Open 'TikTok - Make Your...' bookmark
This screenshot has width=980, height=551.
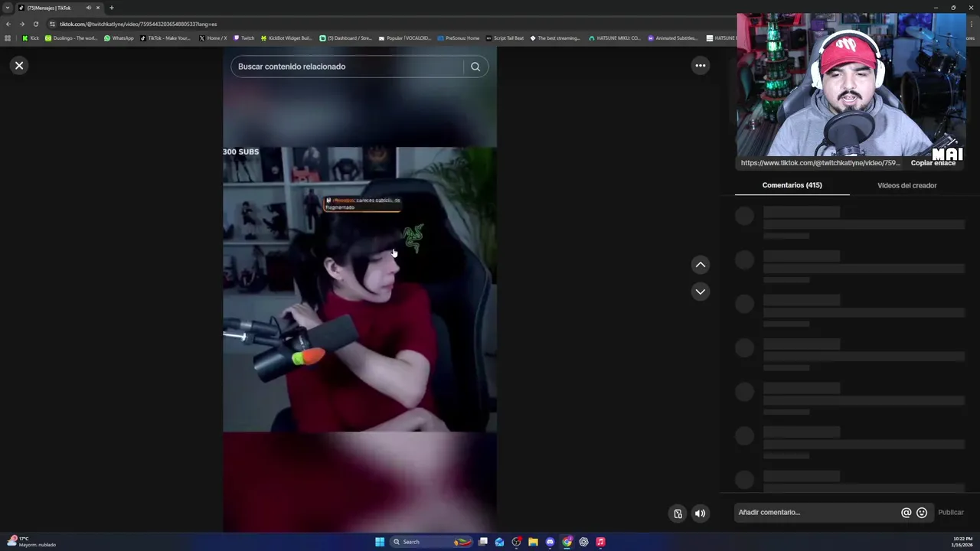tap(165, 37)
